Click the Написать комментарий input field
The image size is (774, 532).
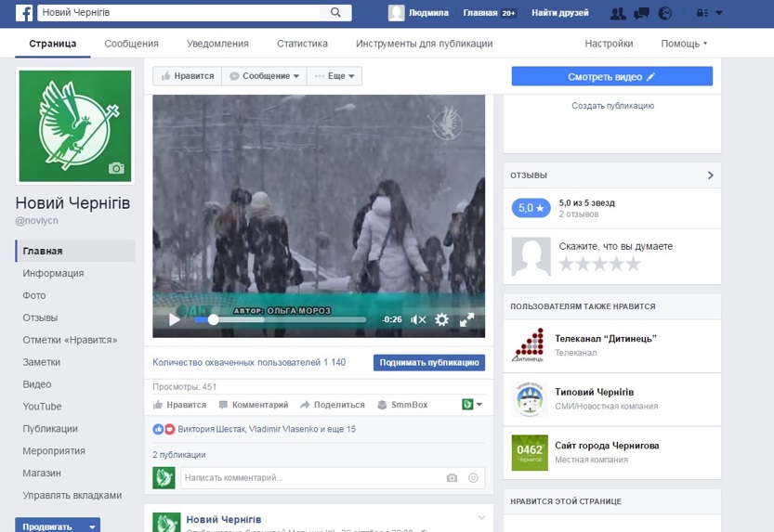[312, 478]
